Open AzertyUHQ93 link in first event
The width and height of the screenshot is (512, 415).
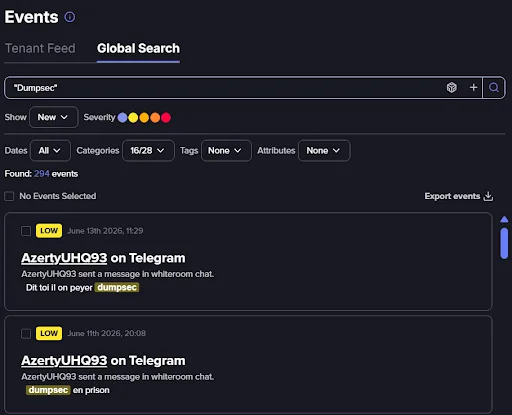point(64,258)
